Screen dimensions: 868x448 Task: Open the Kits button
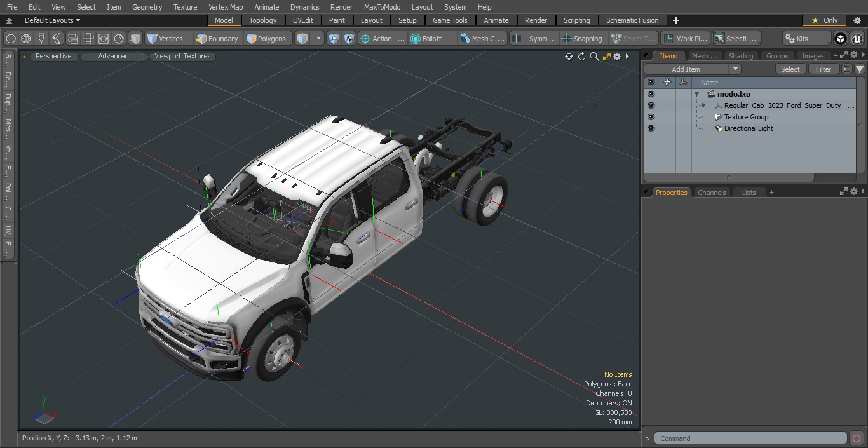[805, 39]
